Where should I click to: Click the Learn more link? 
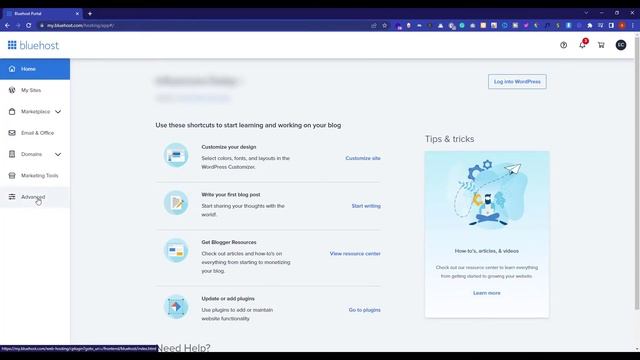tap(487, 293)
